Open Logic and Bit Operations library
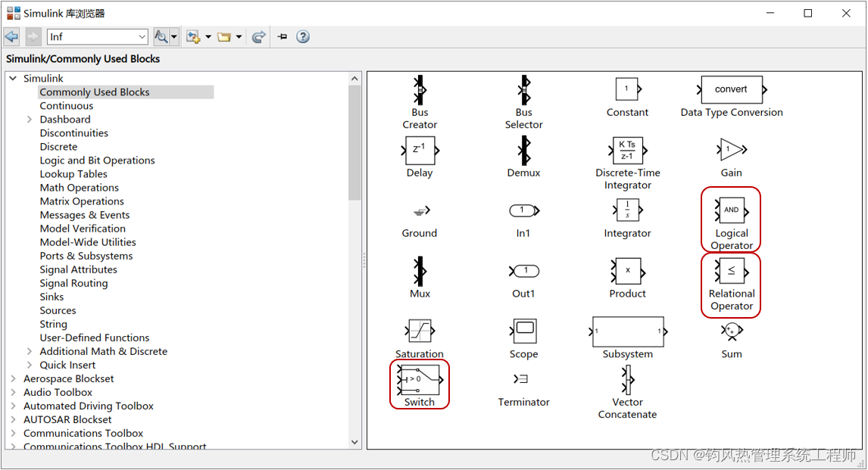868x470 pixels. click(97, 160)
